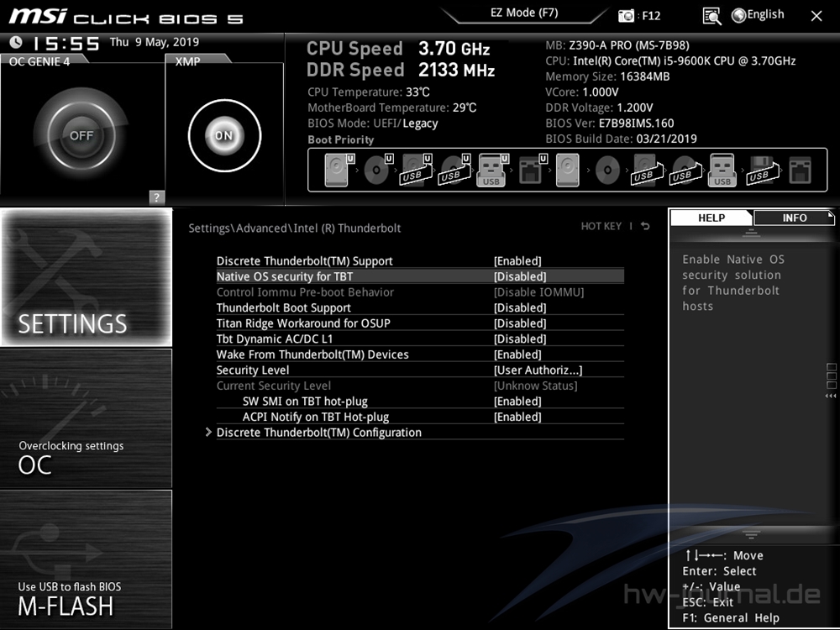Click the system time 15:55
The height and width of the screenshot is (630, 840).
tap(66, 44)
